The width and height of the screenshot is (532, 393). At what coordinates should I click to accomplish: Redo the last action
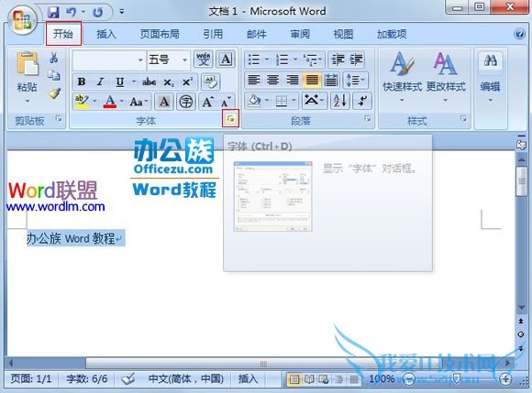[98, 13]
